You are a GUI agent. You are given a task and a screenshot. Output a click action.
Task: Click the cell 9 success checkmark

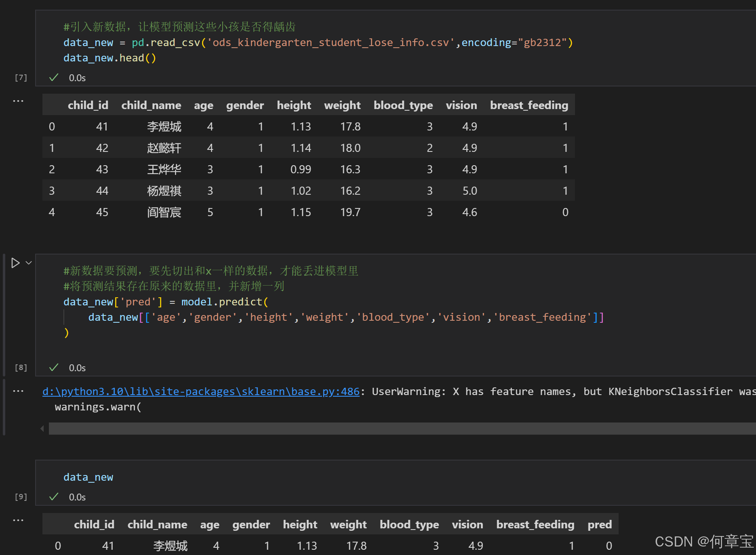[x=54, y=497]
